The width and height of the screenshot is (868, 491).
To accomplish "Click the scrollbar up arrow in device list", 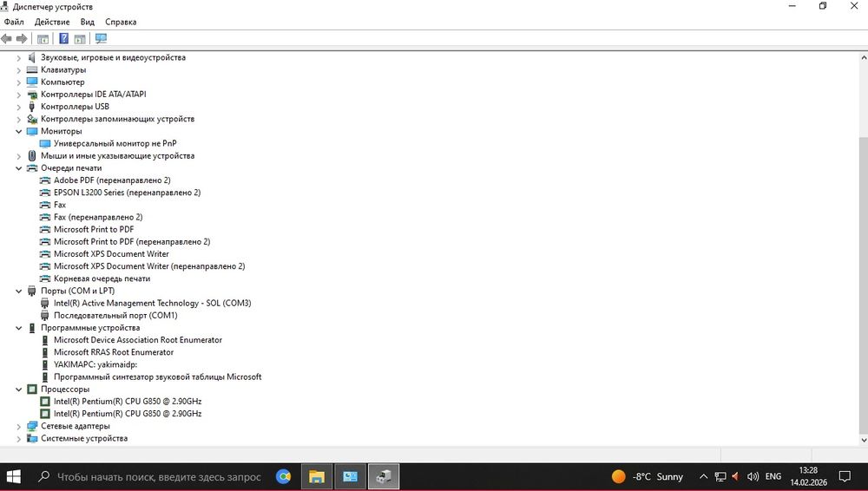I will click(x=864, y=57).
